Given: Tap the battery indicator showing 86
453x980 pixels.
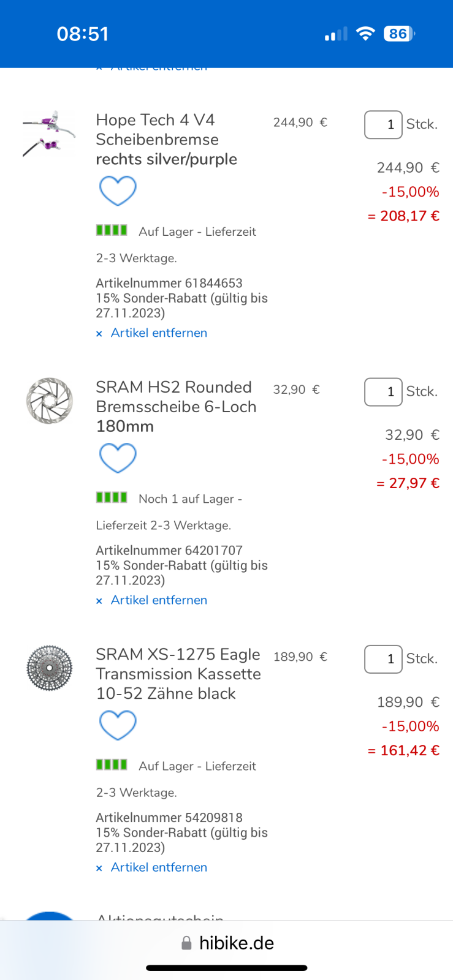Looking at the screenshot, I should click(x=399, y=34).
